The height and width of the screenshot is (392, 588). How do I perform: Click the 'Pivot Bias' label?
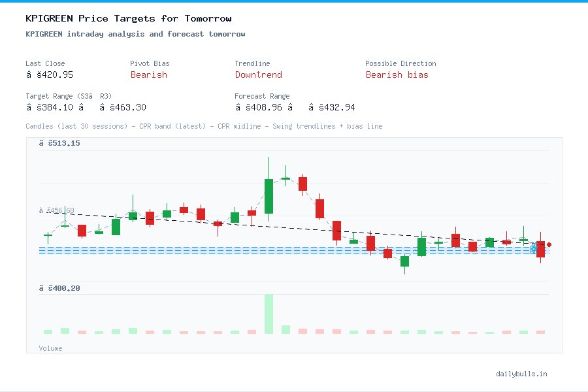click(150, 63)
